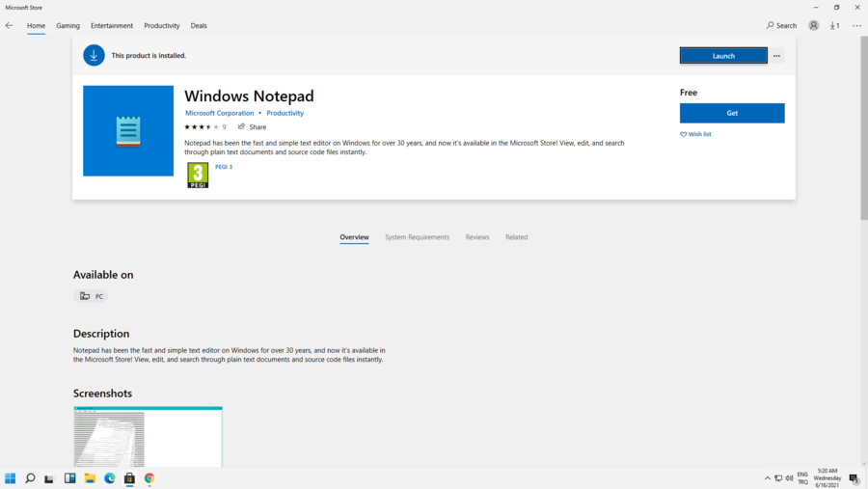This screenshot has height=489, width=868.
Task: Open the Microsoft Corporation publisher link
Action: pos(219,113)
